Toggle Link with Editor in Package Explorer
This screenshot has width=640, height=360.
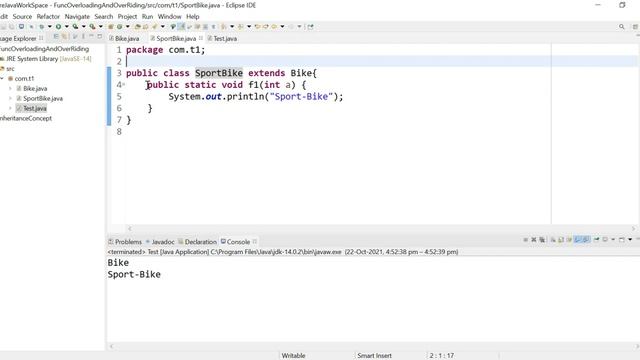tap(64, 37)
